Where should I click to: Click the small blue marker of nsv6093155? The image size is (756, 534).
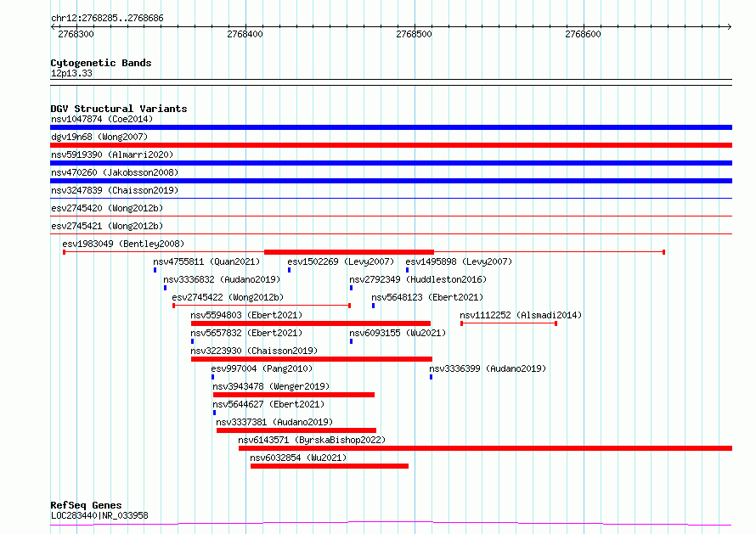351,341
